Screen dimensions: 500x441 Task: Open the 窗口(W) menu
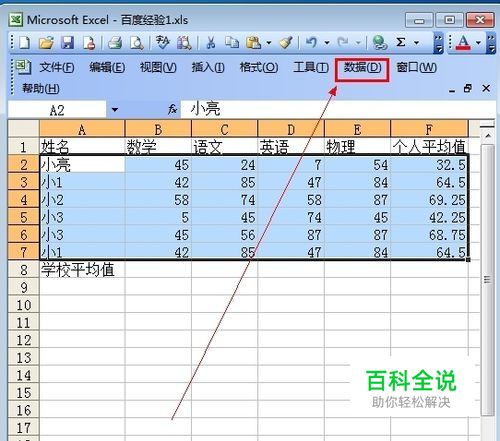pos(416,68)
